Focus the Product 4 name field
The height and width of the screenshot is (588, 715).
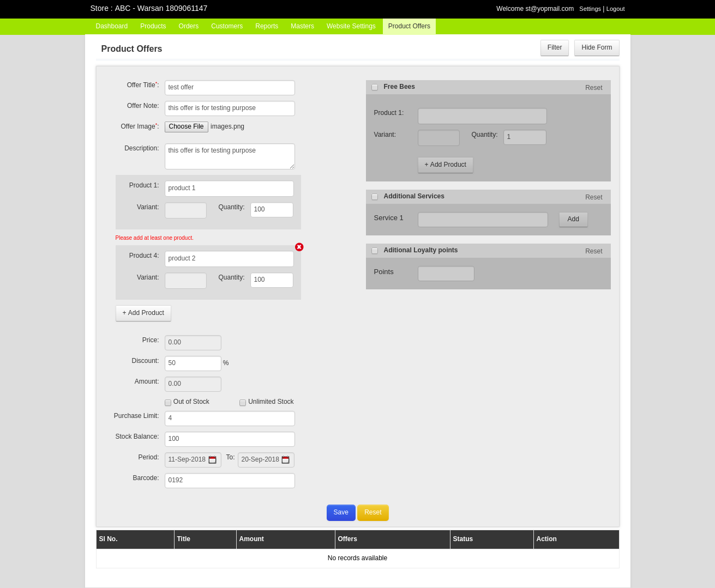[x=229, y=259]
